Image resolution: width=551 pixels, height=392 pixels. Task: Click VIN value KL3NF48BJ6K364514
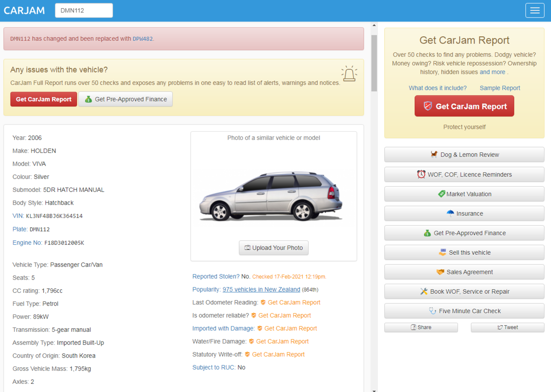click(54, 216)
